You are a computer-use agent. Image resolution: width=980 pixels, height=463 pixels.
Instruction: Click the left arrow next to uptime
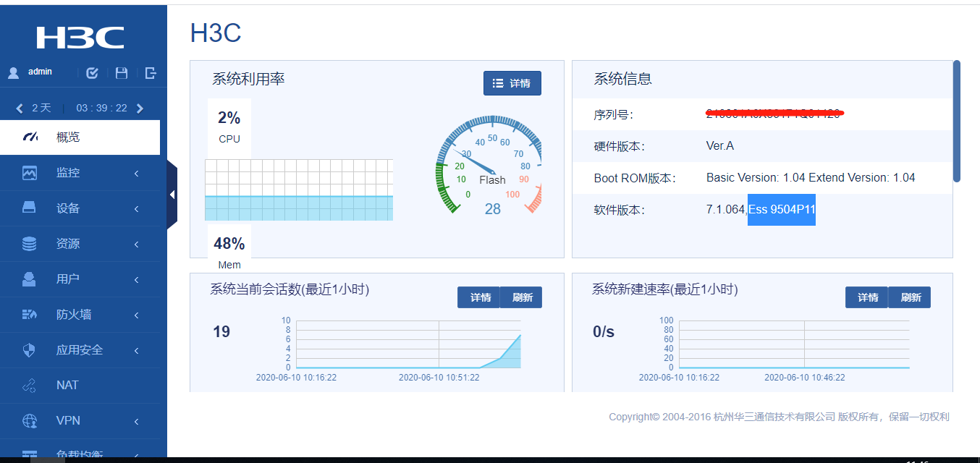[x=20, y=109]
